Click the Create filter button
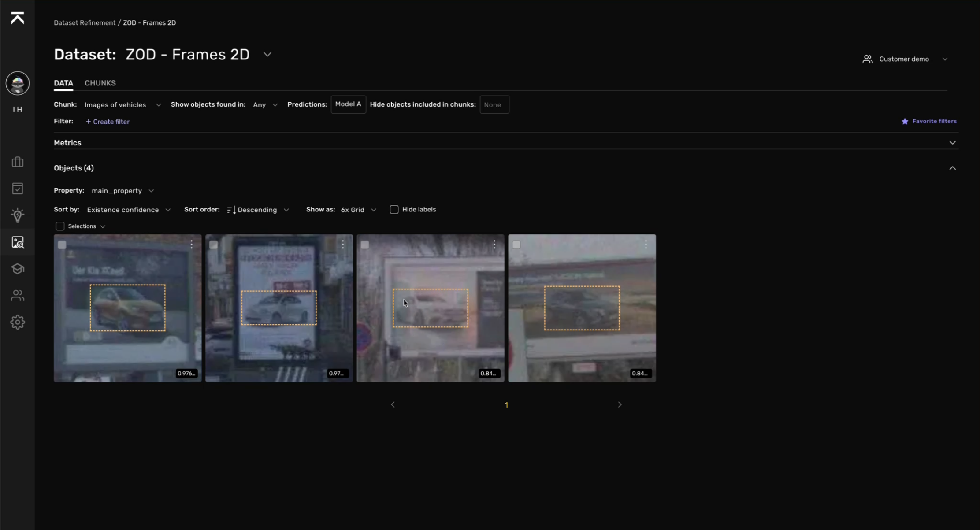Viewport: 980px width, 530px height. (107, 121)
